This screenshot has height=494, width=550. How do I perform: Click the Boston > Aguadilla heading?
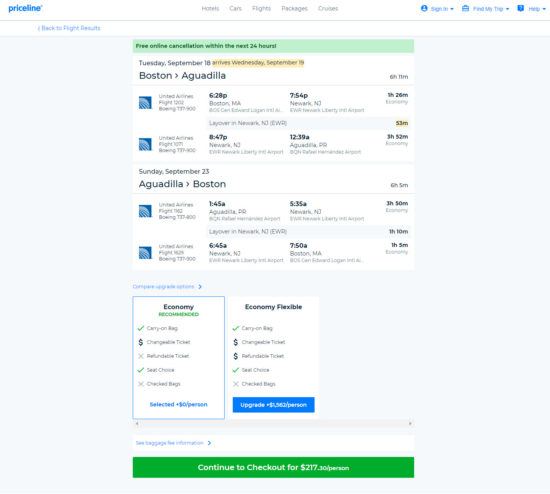182,75
